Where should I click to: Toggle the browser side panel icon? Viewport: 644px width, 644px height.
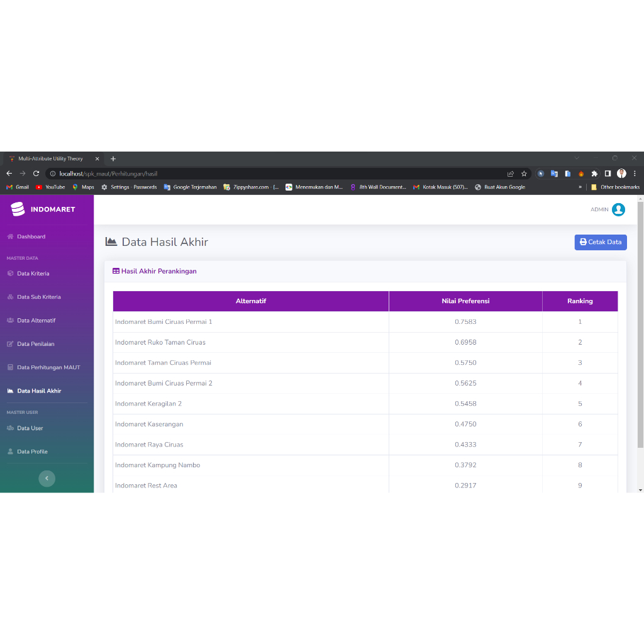(608, 174)
